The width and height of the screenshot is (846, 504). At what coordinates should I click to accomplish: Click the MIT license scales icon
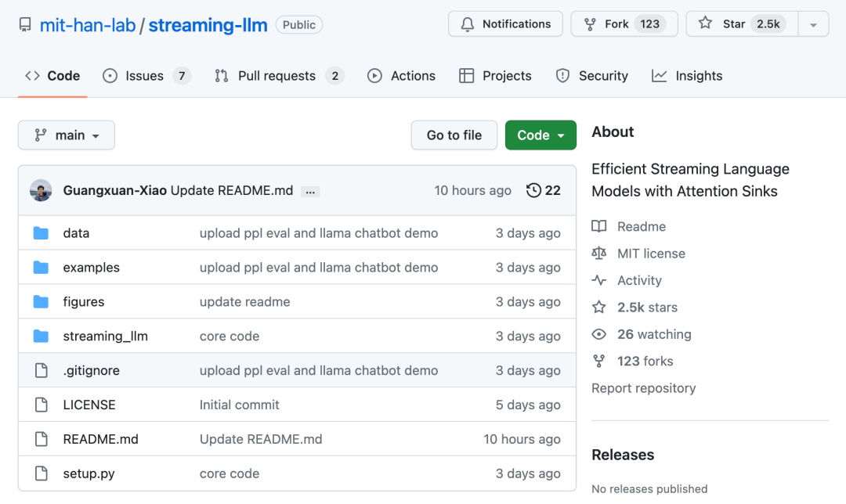pyautogui.click(x=600, y=253)
